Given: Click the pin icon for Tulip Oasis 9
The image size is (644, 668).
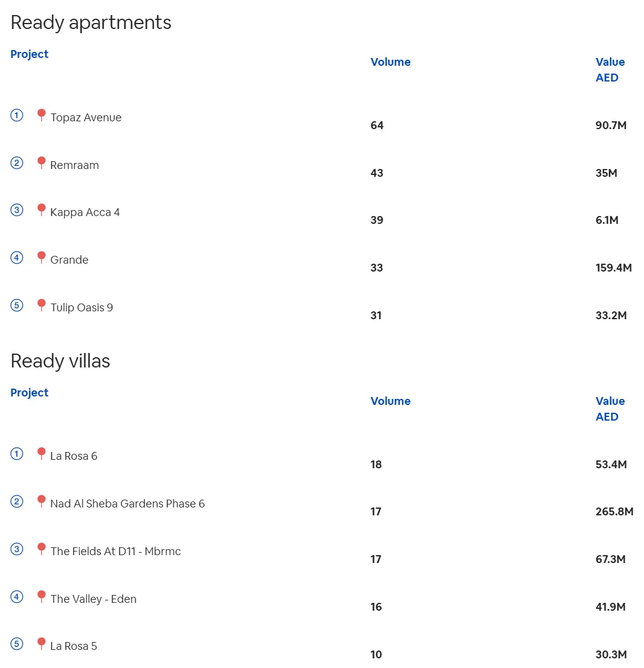Looking at the screenshot, I should (x=41, y=305).
